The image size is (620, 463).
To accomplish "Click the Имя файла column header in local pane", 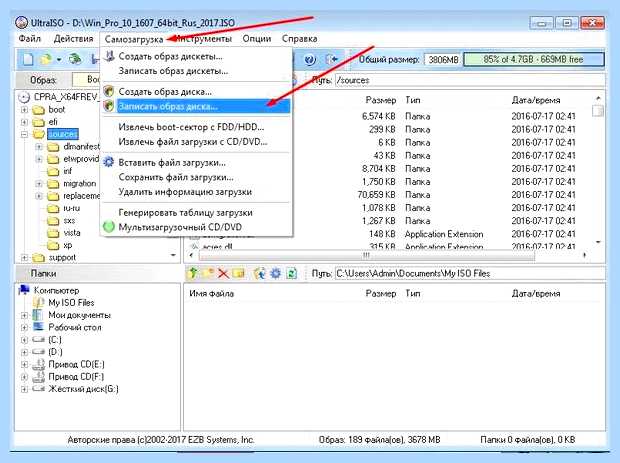I will click(x=212, y=293).
